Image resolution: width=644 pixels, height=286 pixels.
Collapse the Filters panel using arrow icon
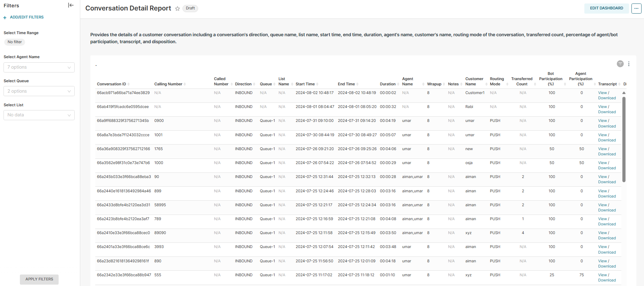pos(71,5)
